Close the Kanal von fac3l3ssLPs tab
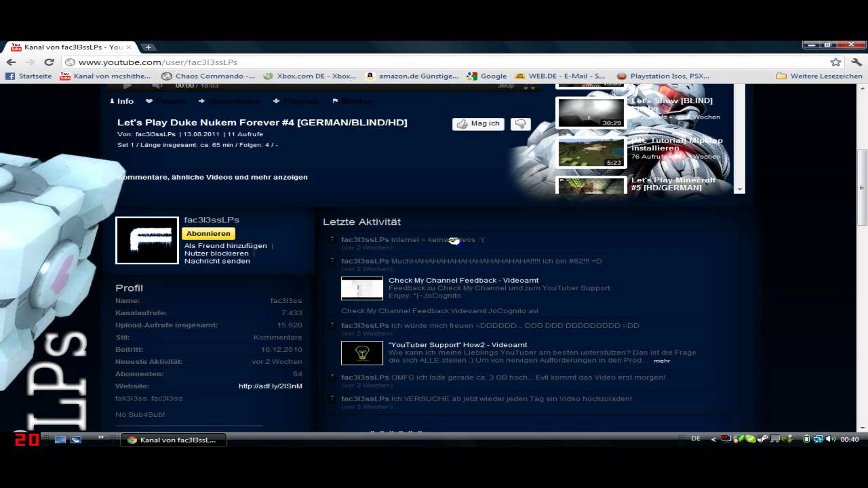Screen dimensions: 868x488 click(129, 47)
